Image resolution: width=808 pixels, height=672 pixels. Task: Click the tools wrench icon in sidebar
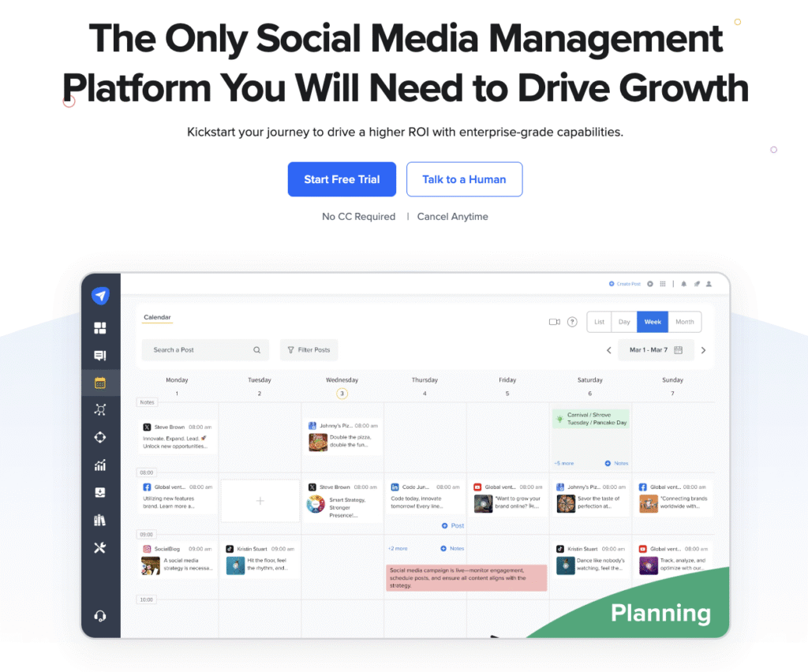[100, 548]
